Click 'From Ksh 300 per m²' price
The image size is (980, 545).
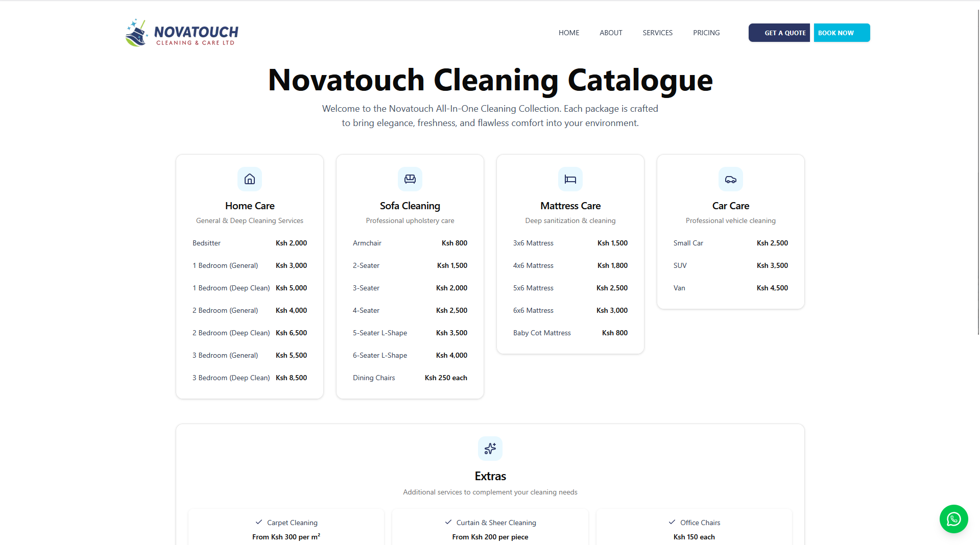(x=286, y=537)
